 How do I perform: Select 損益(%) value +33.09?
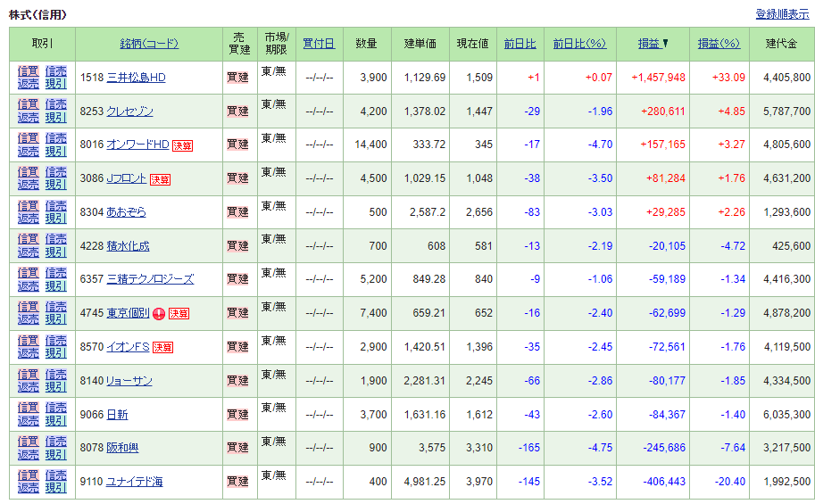point(728,78)
